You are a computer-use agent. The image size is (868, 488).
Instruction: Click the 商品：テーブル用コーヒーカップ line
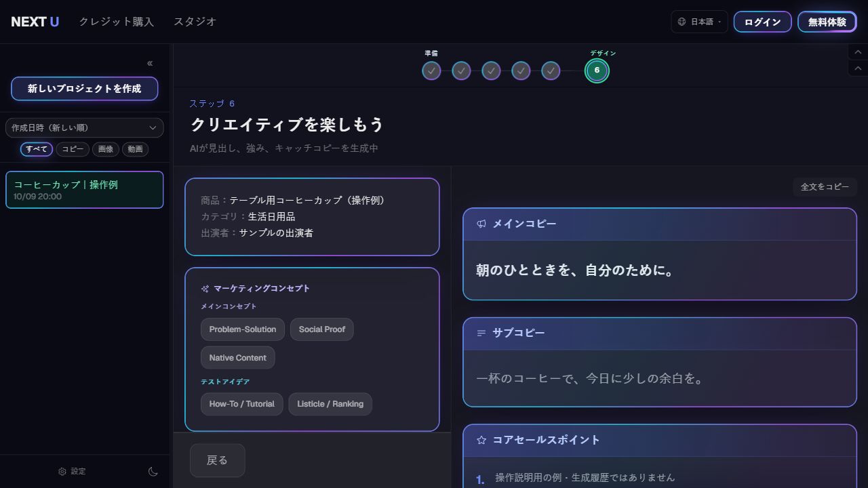293,201
